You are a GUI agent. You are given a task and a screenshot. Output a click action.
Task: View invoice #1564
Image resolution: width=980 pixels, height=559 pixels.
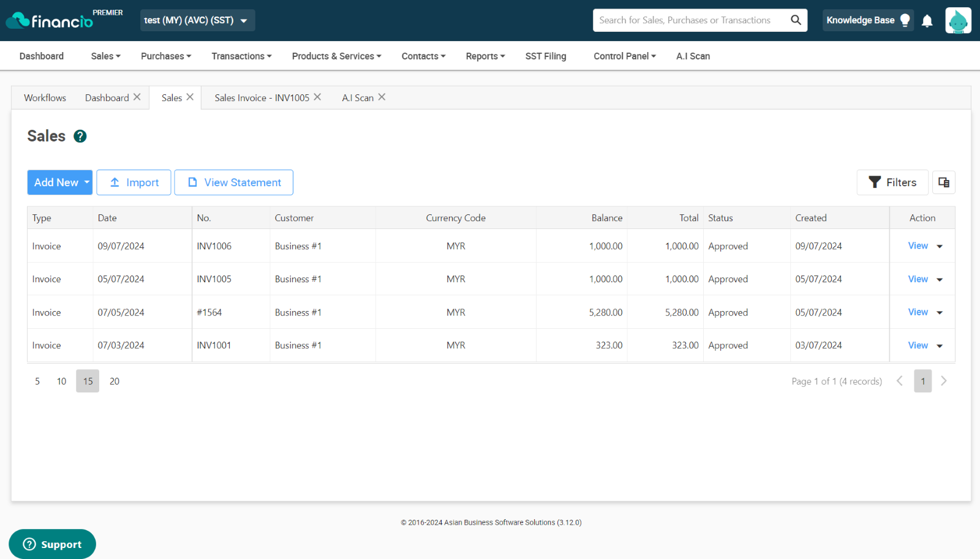pyautogui.click(x=918, y=312)
